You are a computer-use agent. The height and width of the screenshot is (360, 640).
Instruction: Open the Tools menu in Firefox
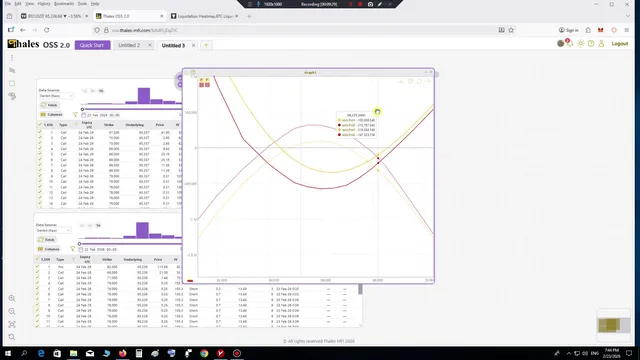[x=82, y=4]
